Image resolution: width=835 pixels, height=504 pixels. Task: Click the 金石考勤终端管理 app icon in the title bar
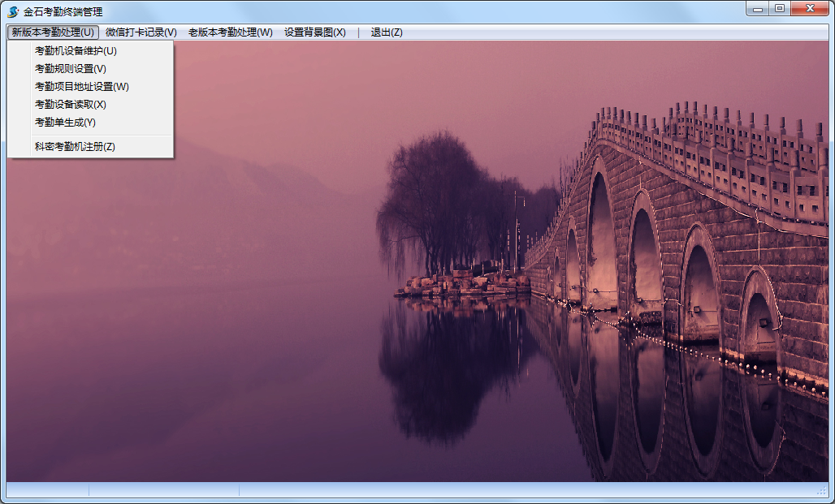(x=13, y=11)
